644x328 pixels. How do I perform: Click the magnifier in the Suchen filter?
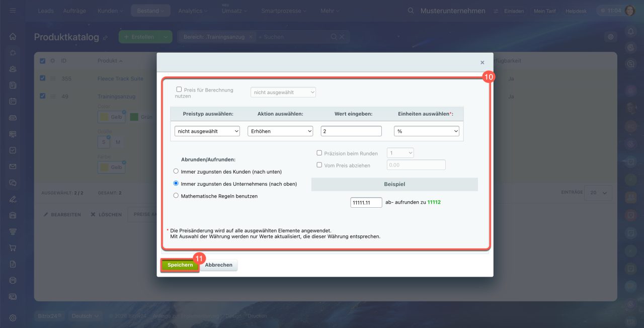[x=334, y=37]
